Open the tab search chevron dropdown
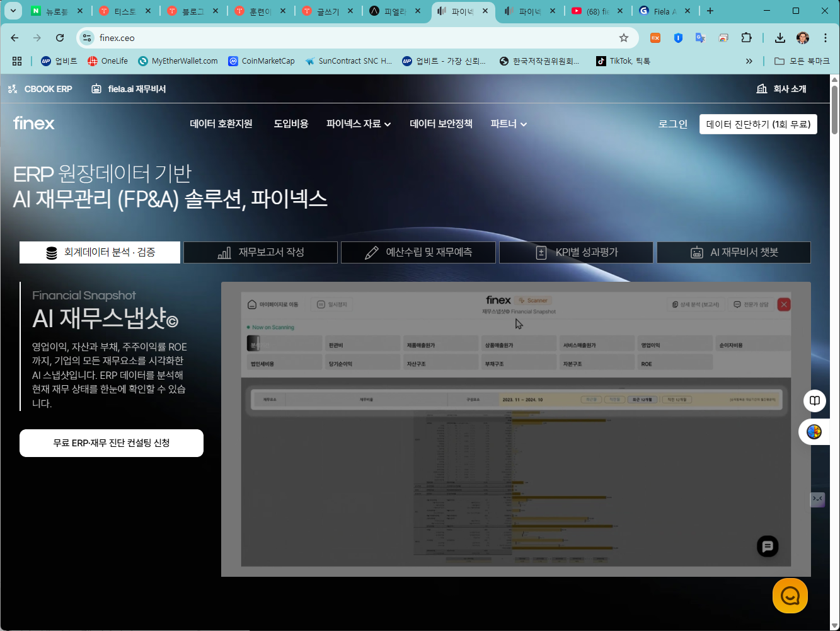 pos(13,11)
